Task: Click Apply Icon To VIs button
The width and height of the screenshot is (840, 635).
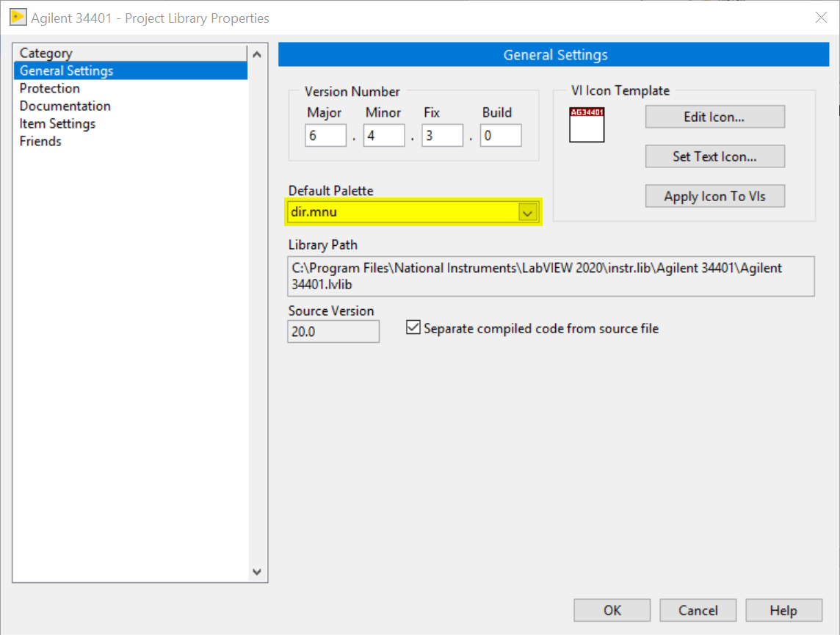Action: click(x=714, y=196)
